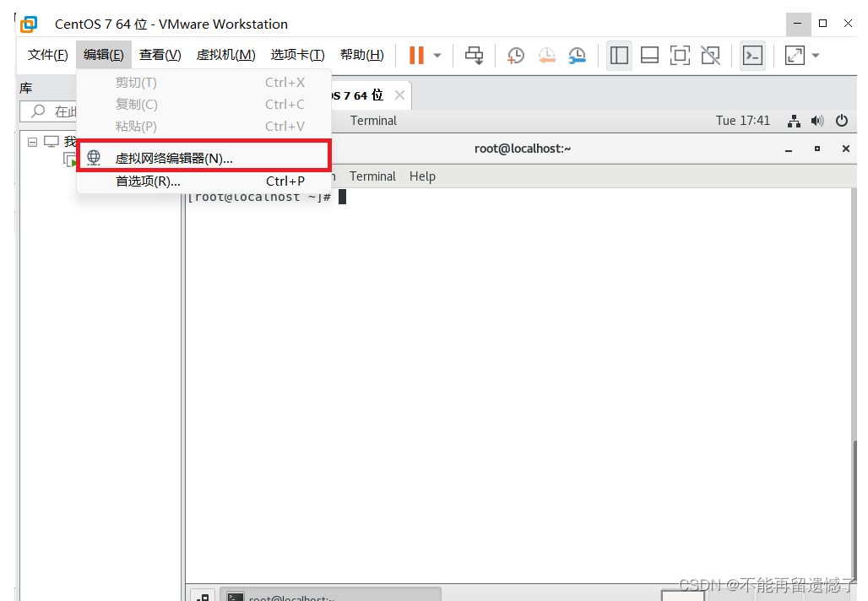868x601 pixels.
Task: Open the Help menu in terminal window
Action: [422, 176]
